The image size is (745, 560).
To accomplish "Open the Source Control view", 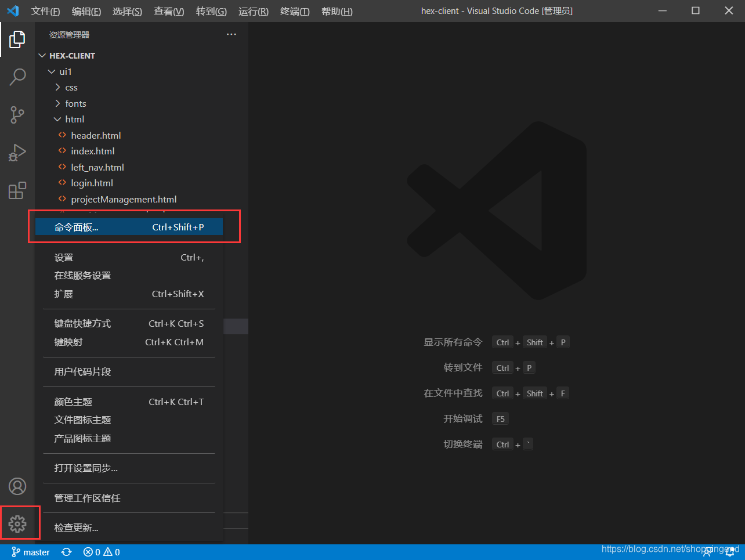I will click(x=17, y=114).
